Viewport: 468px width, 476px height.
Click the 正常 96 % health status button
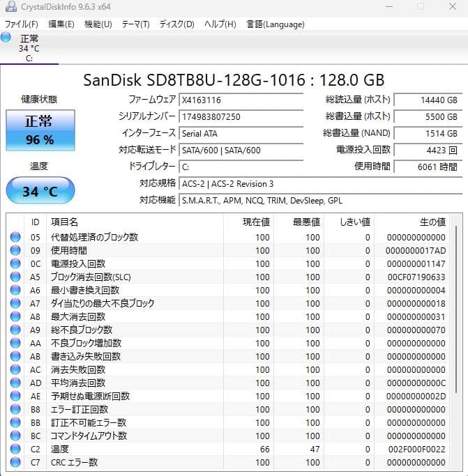pyautogui.click(x=40, y=130)
